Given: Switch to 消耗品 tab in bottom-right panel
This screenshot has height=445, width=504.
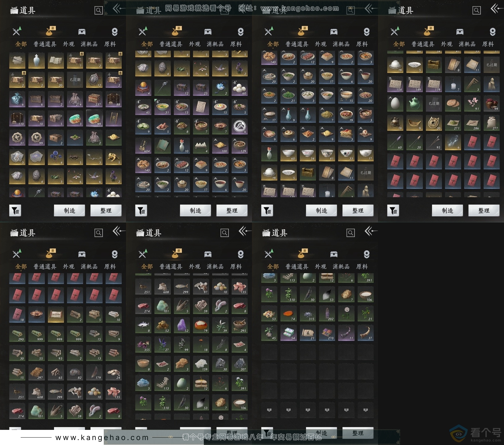Looking at the screenshot, I should [x=341, y=267].
